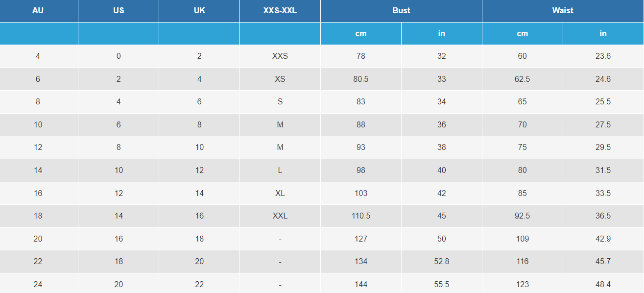The width and height of the screenshot is (644, 293).
Task: Select the XXS size cell
Action: [280, 56]
